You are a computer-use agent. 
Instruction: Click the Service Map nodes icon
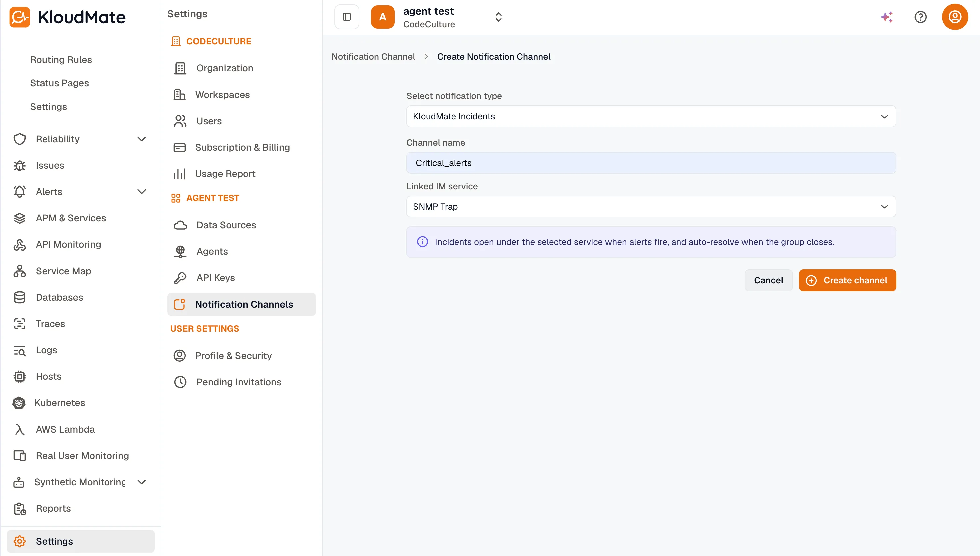point(19,271)
